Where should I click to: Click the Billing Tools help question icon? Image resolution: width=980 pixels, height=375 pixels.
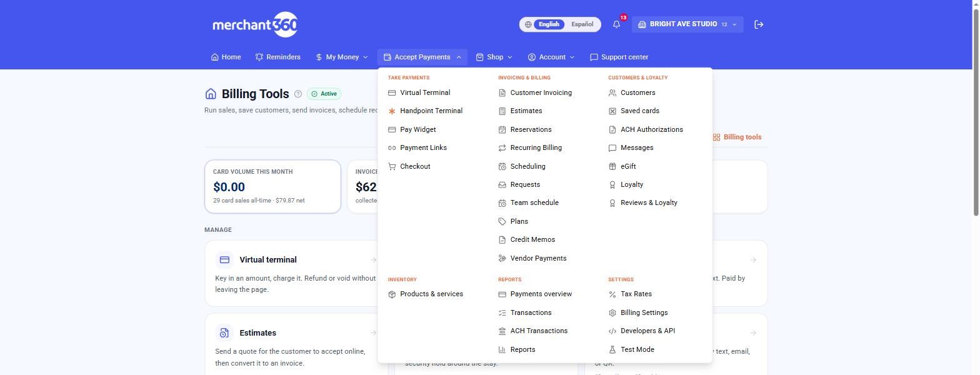tap(298, 94)
